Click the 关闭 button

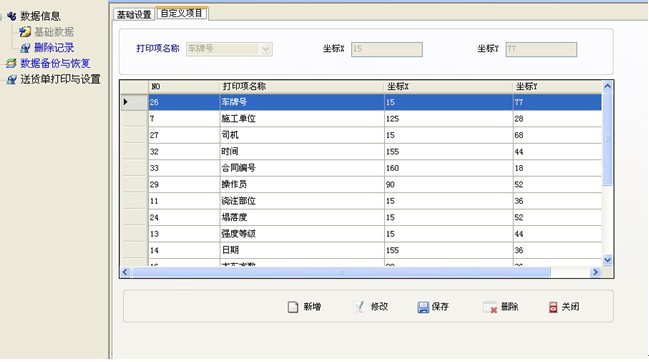coord(564,307)
